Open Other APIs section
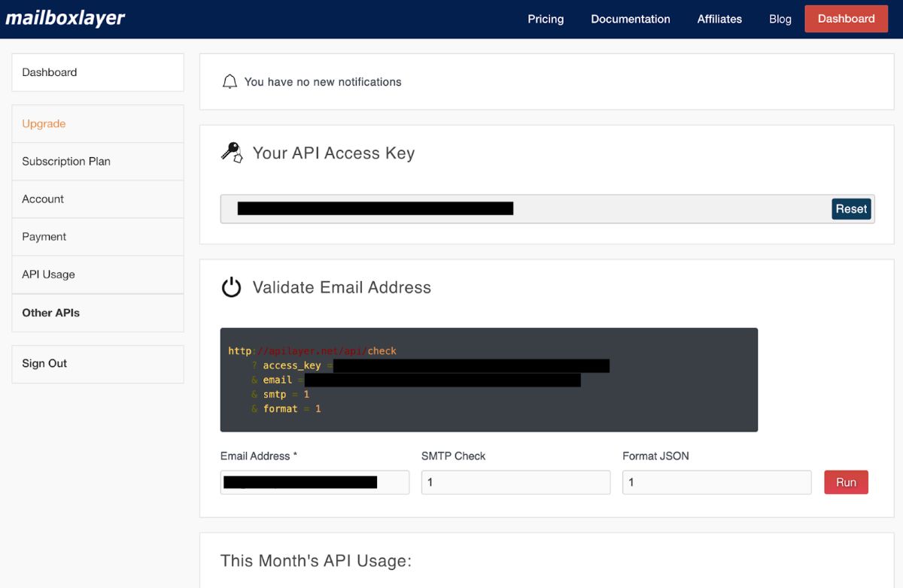The image size is (903, 588). click(x=50, y=312)
